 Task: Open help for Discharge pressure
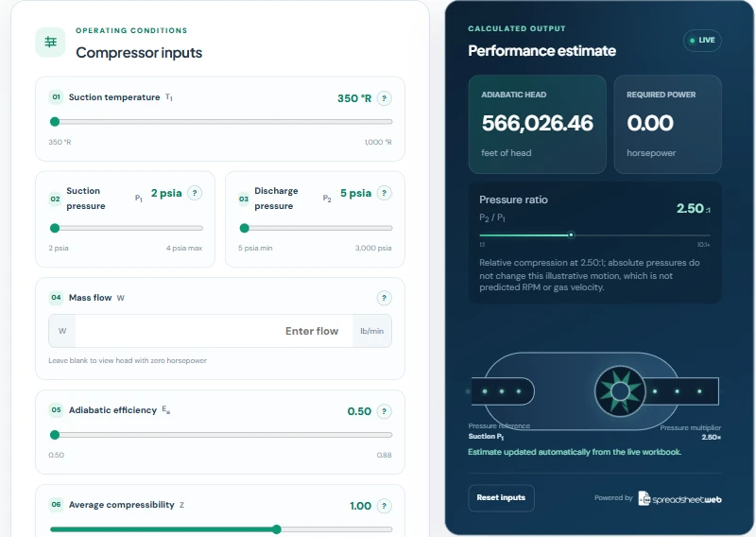[x=384, y=193]
